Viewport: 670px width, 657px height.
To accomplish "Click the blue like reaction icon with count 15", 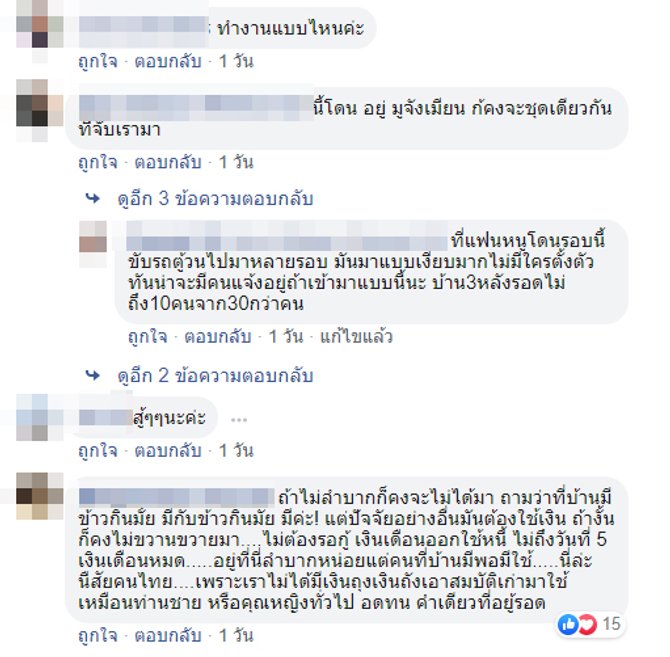I will 568,625.
